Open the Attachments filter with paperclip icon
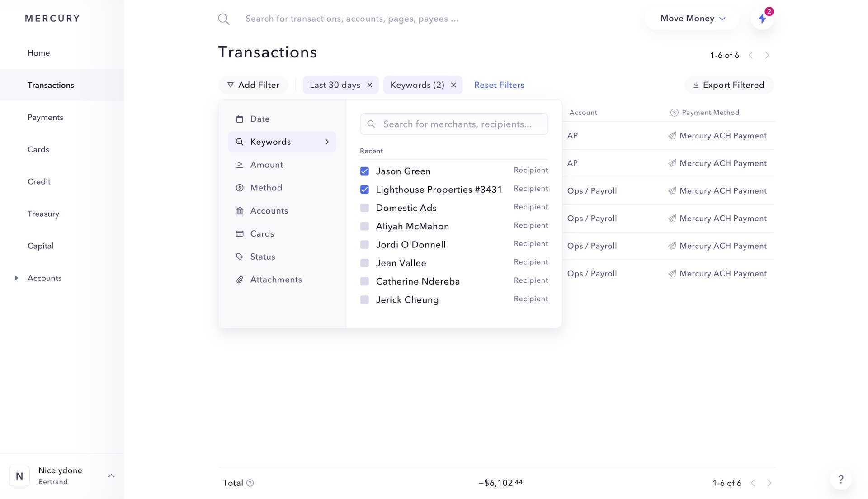The width and height of the screenshot is (868, 499). 276,279
